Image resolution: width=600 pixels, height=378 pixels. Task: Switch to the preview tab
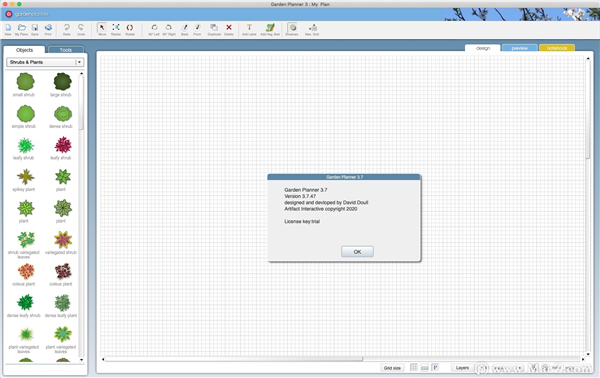519,48
